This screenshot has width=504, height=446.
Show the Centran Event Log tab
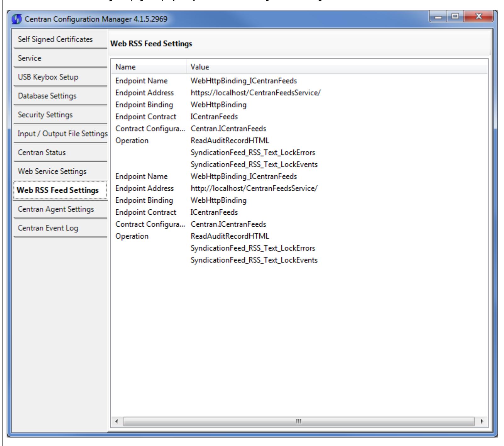point(60,228)
